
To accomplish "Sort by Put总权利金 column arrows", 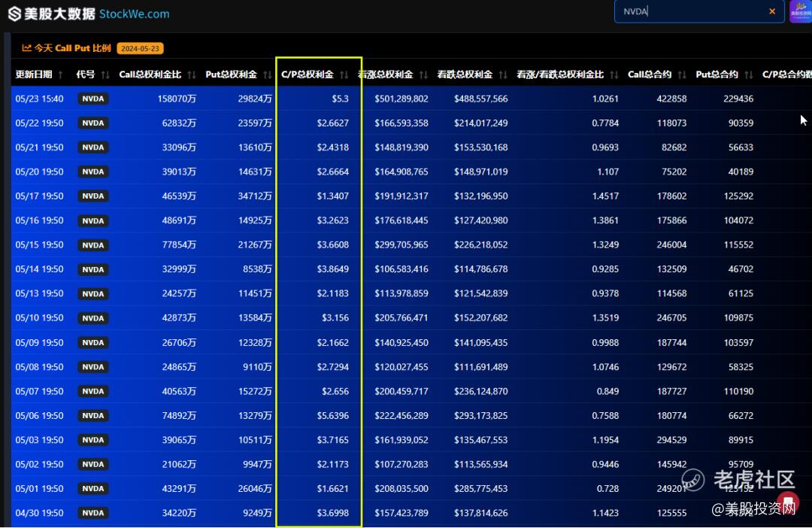I will 267,75.
